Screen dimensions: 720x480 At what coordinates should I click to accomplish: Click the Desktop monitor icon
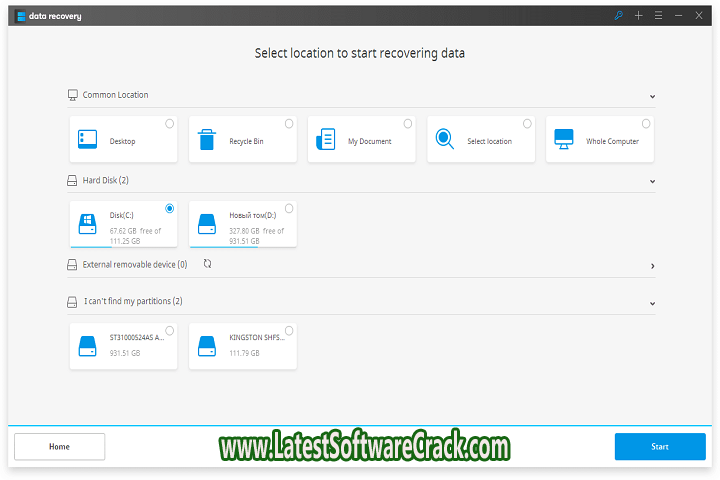coord(88,140)
